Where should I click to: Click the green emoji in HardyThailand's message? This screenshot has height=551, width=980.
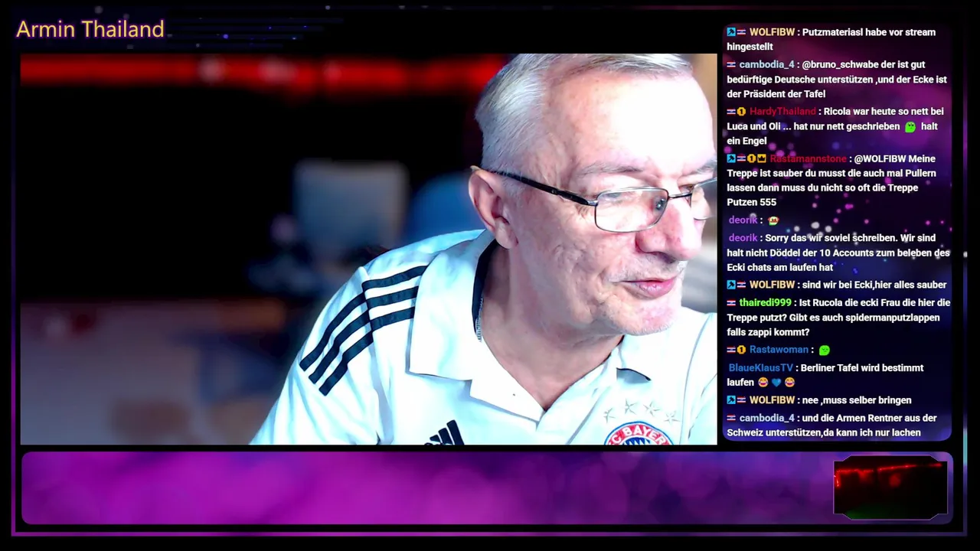coord(910,127)
